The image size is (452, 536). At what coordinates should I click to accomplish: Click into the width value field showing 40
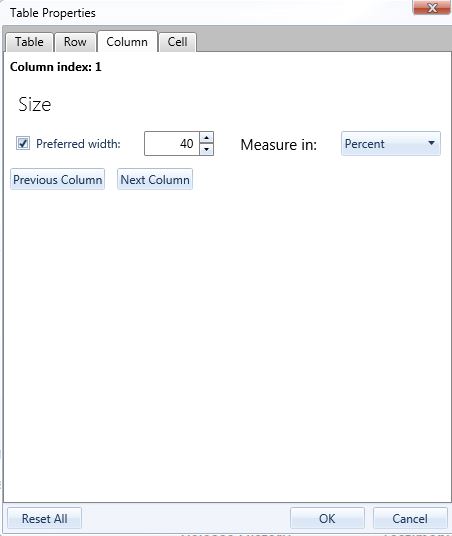tap(172, 144)
